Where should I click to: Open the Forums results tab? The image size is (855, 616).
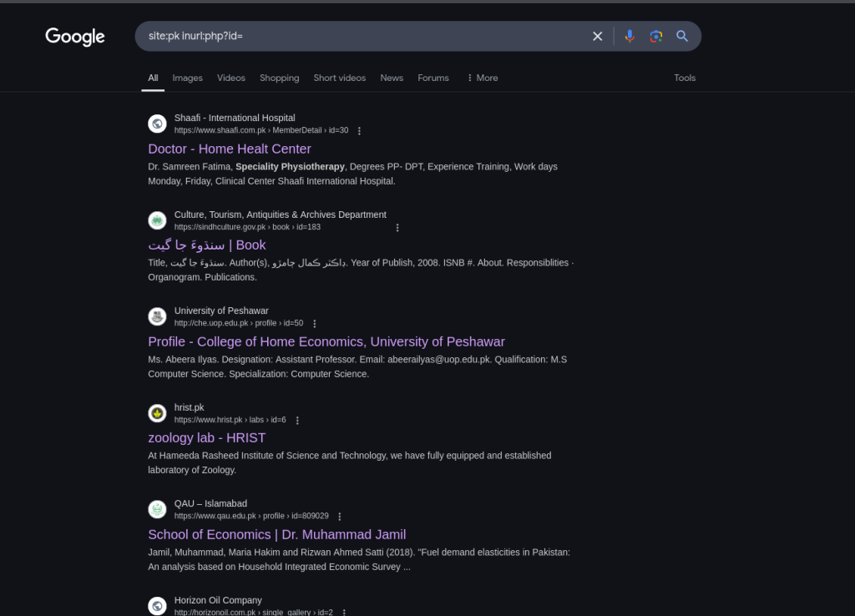pyautogui.click(x=433, y=78)
